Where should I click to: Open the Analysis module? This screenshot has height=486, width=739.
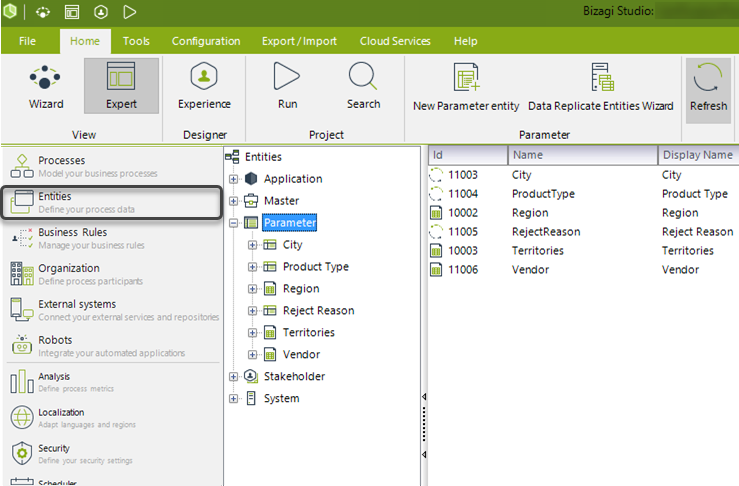coord(112,382)
